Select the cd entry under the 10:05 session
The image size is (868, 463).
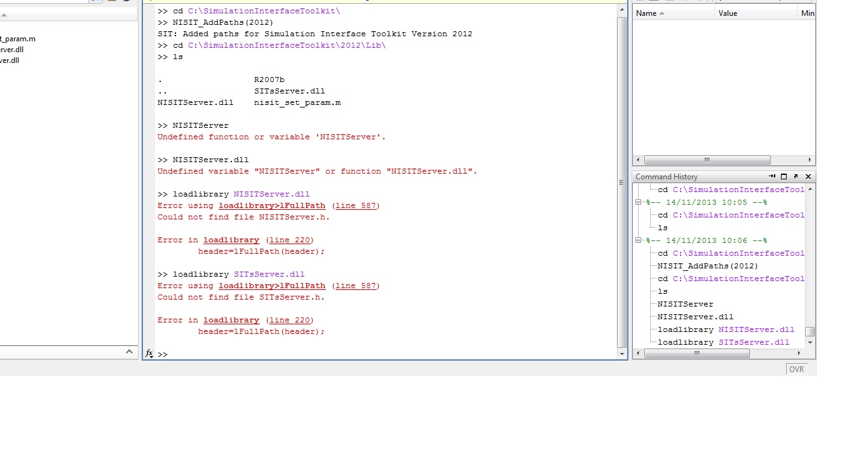(731, 215)
